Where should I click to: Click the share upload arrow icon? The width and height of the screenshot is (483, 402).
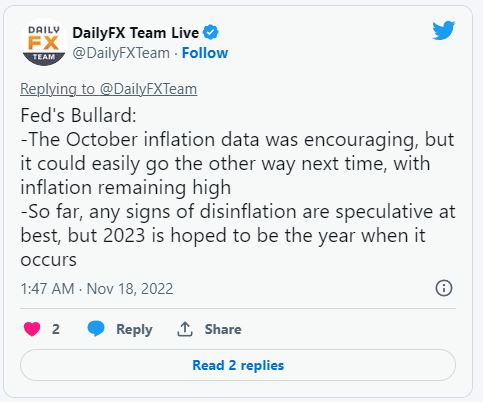(185, 329)
